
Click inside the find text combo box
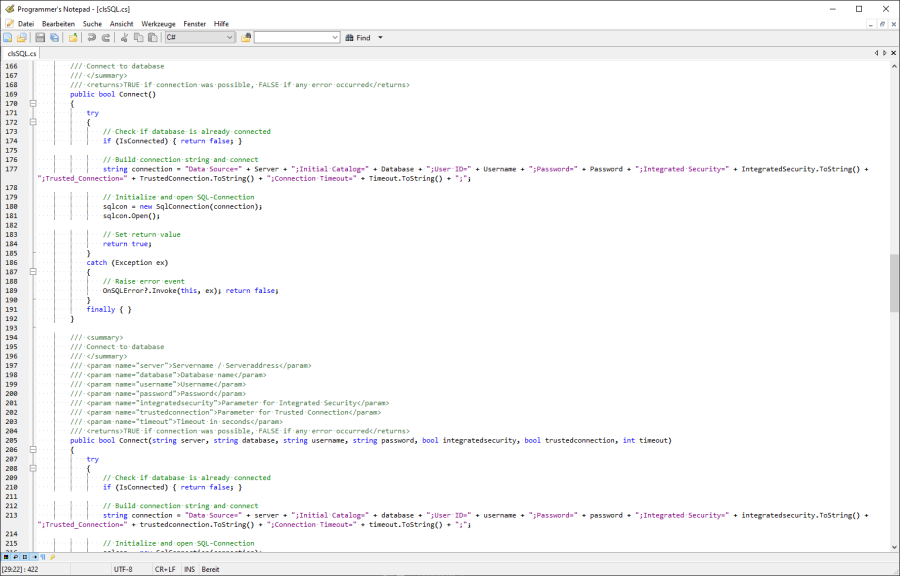(x=291, y=37)
